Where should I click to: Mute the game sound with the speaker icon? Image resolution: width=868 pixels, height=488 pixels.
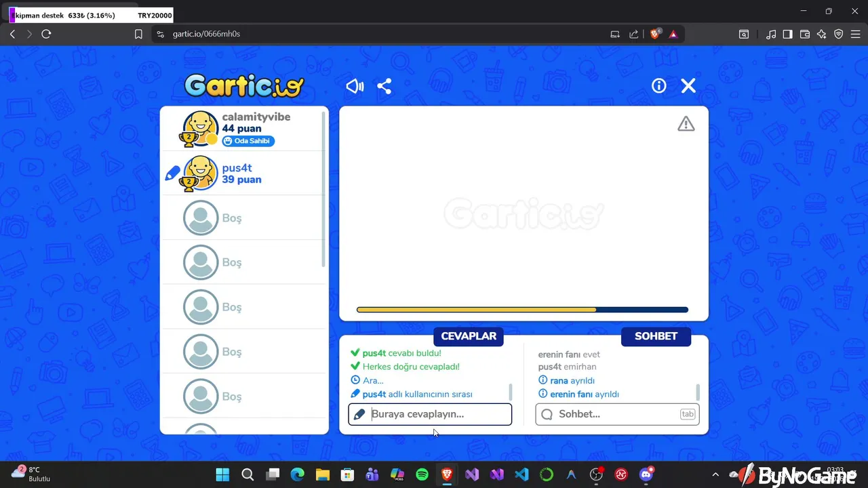point(355,86)
